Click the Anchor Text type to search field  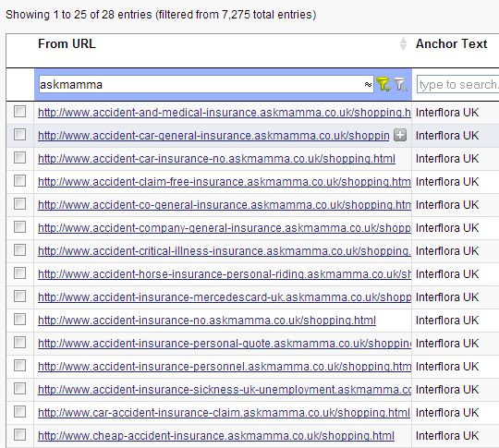(x=458, y=84)
